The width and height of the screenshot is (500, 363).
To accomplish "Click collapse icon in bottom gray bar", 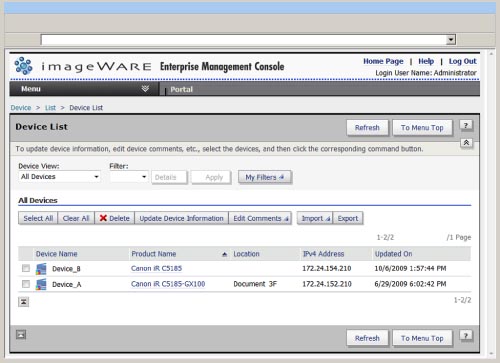I will 21,334.
